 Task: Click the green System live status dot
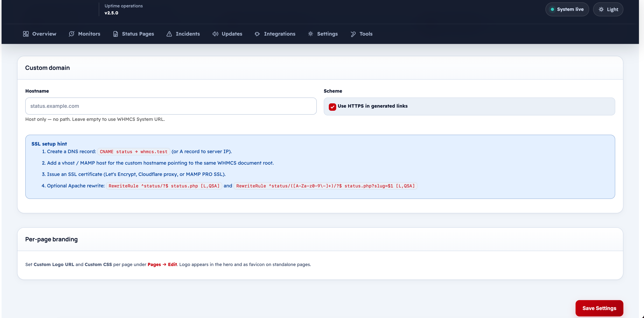552,10
